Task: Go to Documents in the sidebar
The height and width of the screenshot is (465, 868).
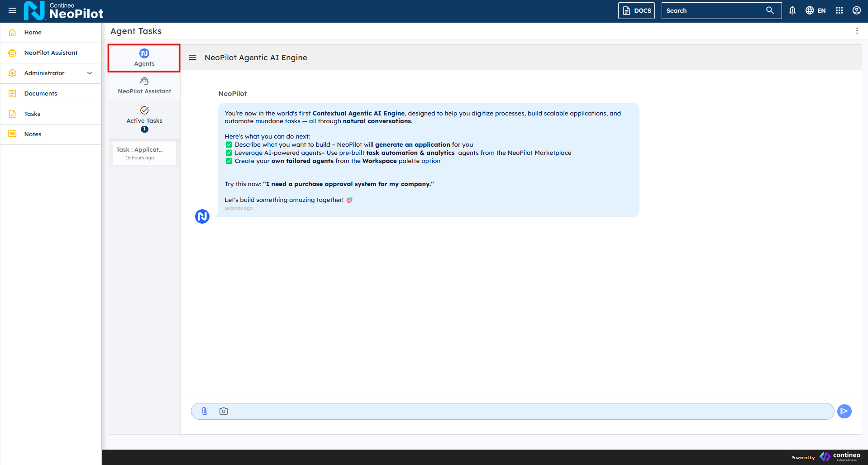Action: click(41, 94)
